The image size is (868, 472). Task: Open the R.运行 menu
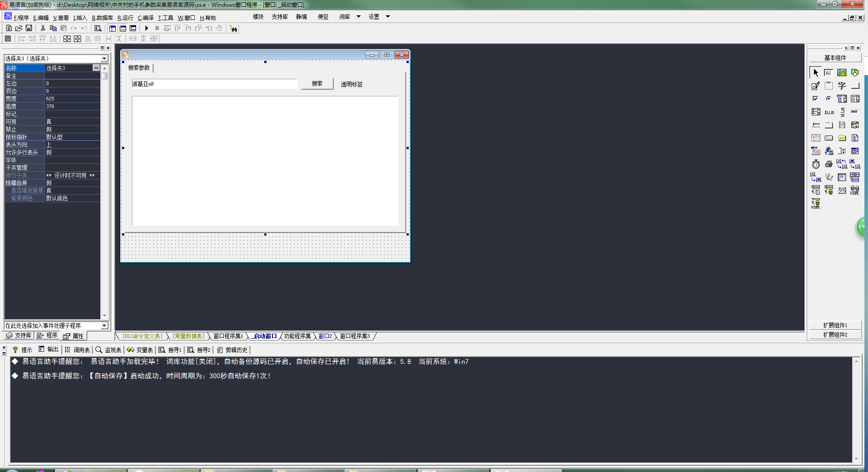125,18
